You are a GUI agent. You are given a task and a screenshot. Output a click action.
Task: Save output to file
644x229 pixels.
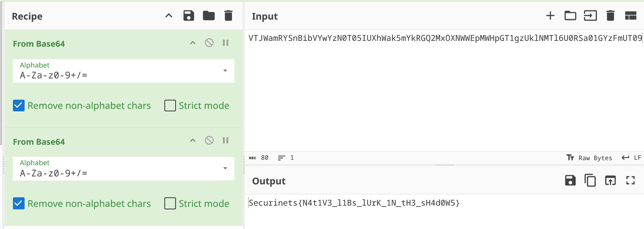tap(570, 180)
